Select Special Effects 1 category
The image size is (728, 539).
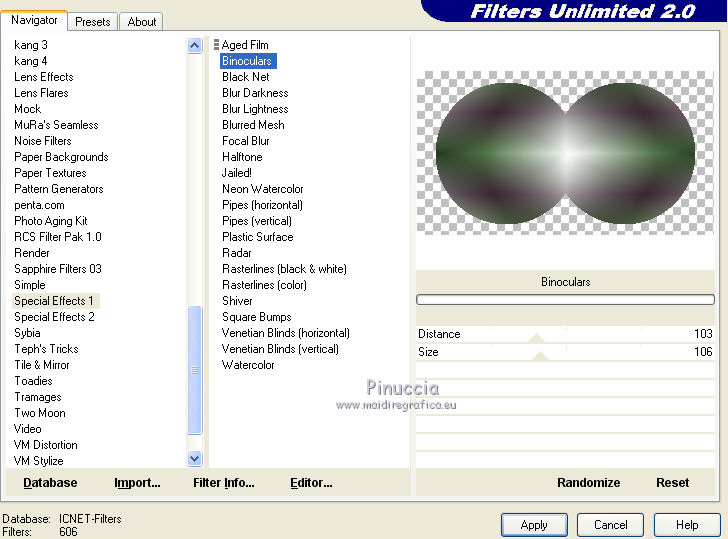(x=55, y=301)
